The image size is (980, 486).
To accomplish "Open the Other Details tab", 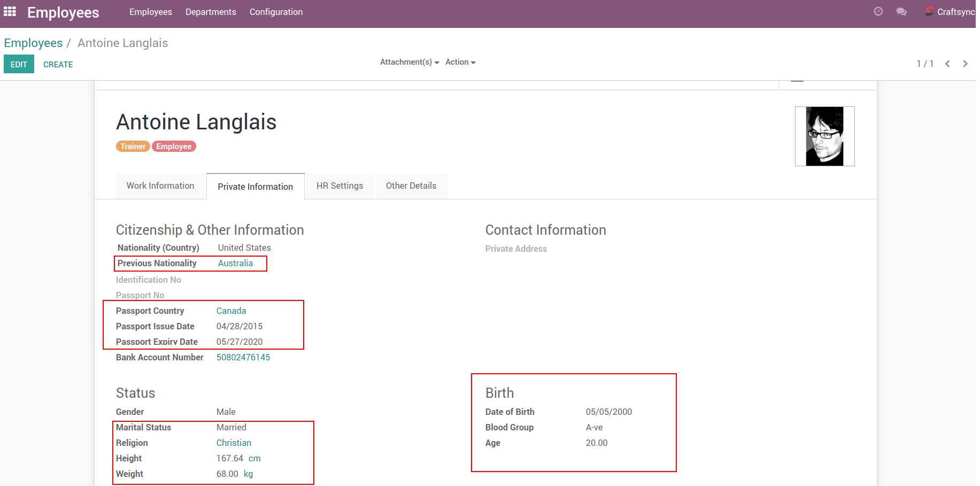I will [411, 186].
